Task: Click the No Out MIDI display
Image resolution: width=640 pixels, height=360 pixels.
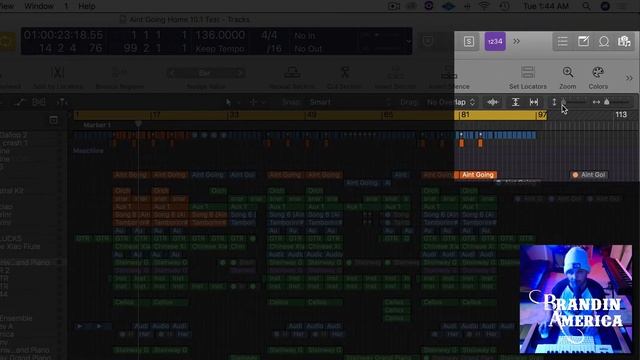Action: click(x=308, y=49)
